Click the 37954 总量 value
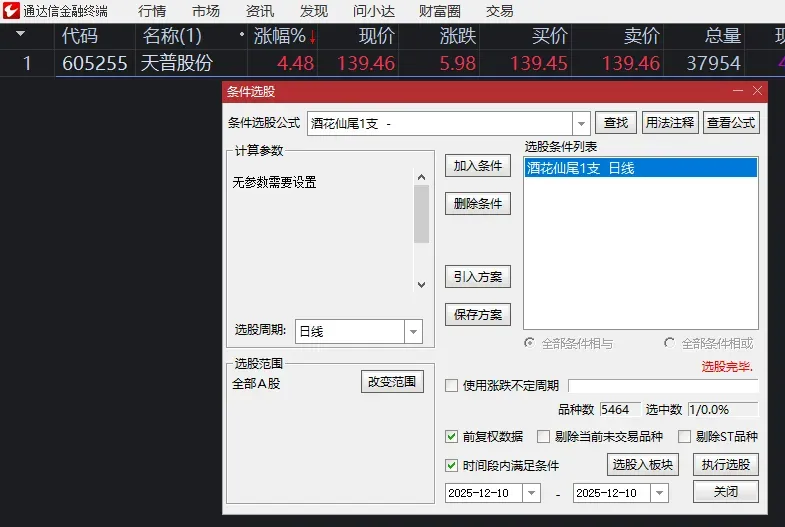This screenshot has width=785, height=527. pos(713,63)
